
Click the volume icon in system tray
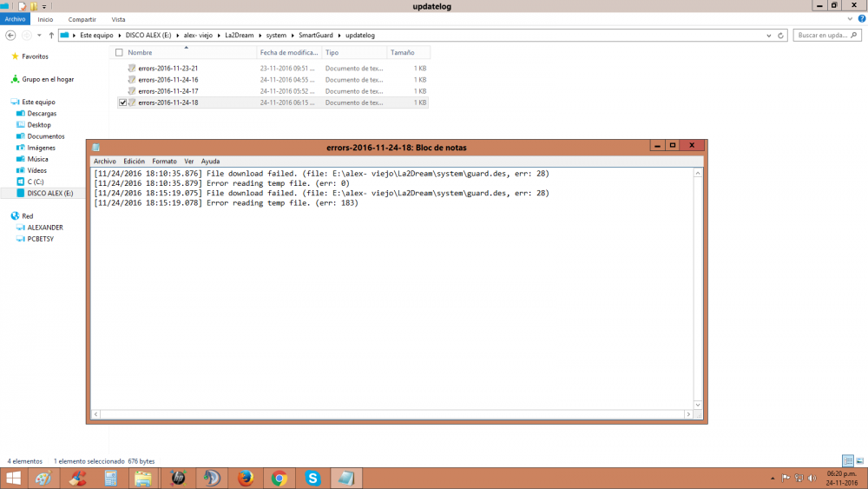811,478
